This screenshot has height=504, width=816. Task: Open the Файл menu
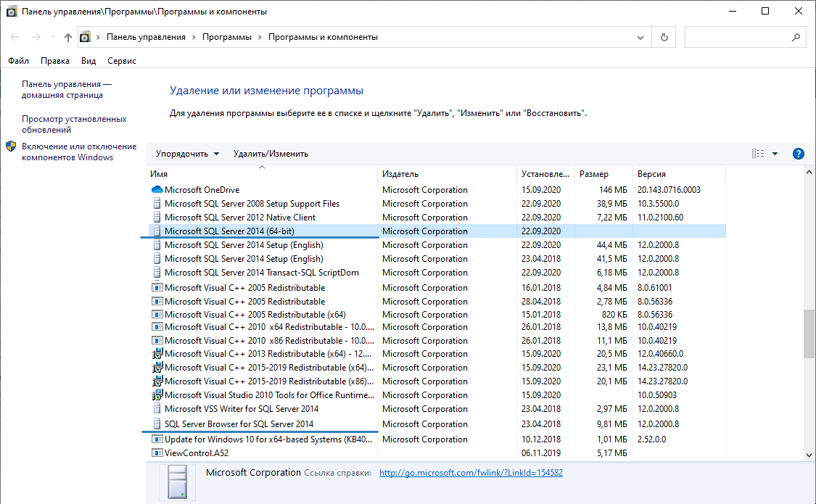coord(19,61)
